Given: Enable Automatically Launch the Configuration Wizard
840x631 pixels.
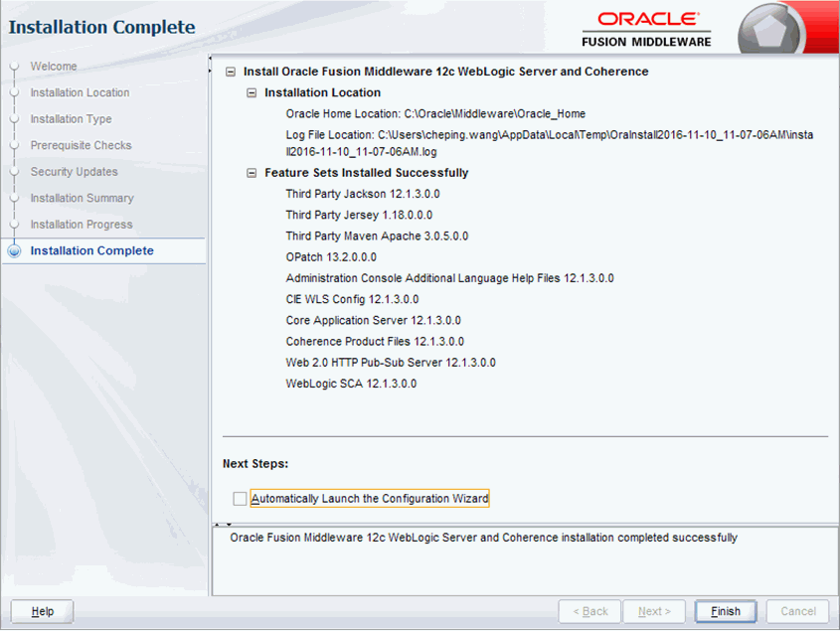Looking at the screenshot, I should click(x=240, y=498).
